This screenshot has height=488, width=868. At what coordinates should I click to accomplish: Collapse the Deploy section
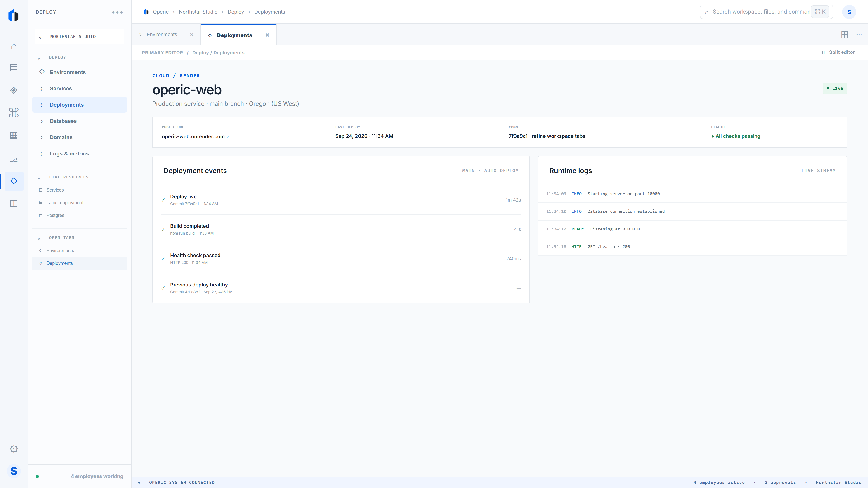(x=39, y=58)
